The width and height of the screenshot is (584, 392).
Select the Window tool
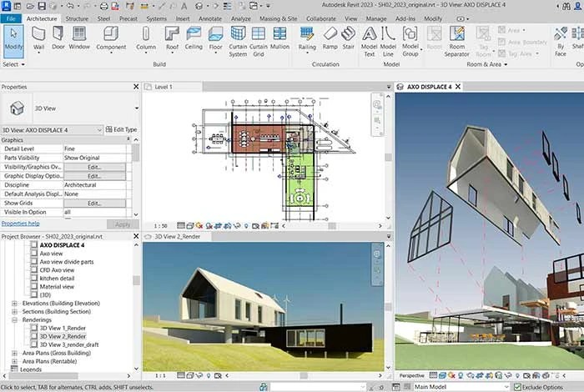point(79,37)
